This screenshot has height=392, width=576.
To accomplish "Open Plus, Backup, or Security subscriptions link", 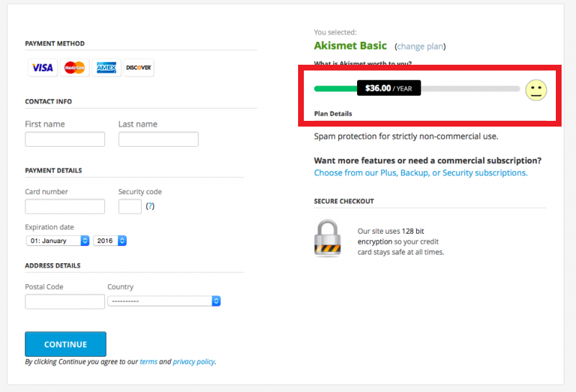I will [420, 173].
